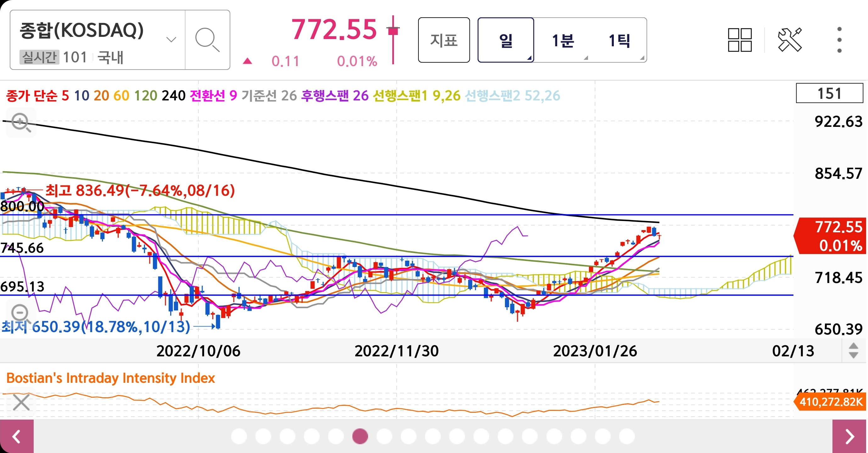This screenshot has height=453, width=868.
Task: Open chart tools wrench-and-screwdriver icon
Action: tap(789, 40)
